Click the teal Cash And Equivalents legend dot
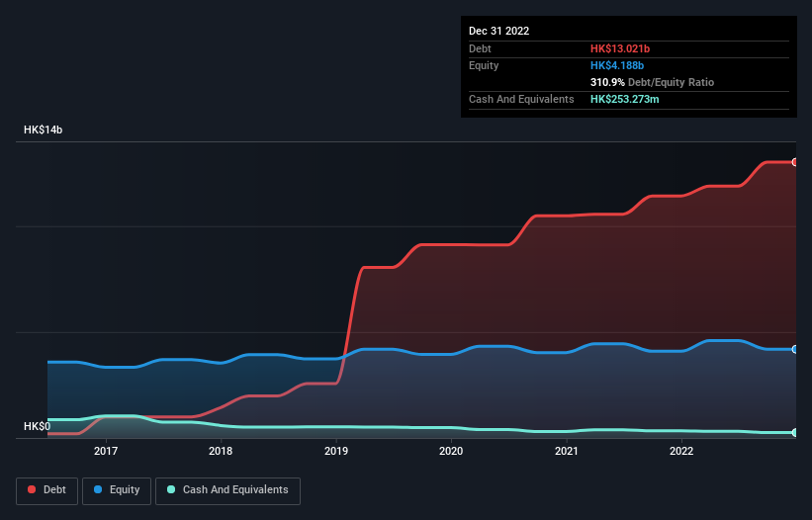 tap(171, 489)
